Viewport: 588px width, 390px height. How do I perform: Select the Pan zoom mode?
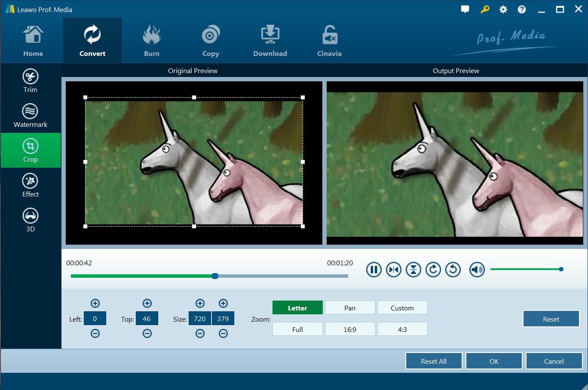click(x=350, y=308)
